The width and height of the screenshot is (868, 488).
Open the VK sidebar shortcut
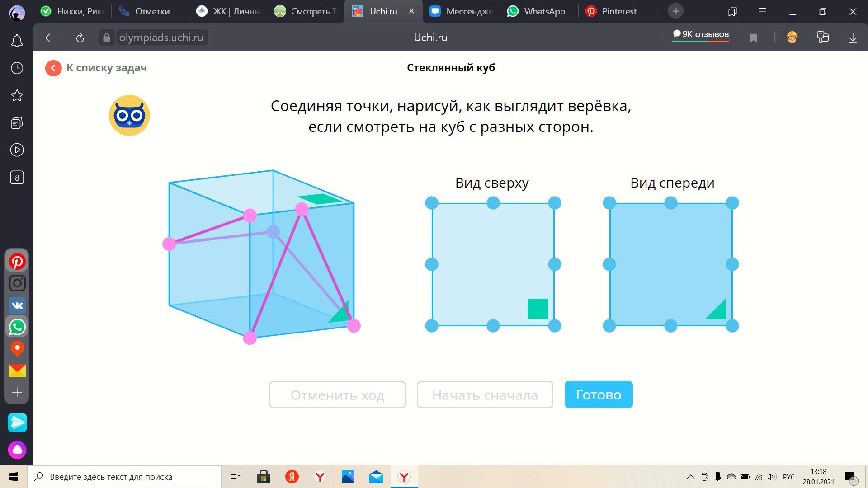[17, 305]
